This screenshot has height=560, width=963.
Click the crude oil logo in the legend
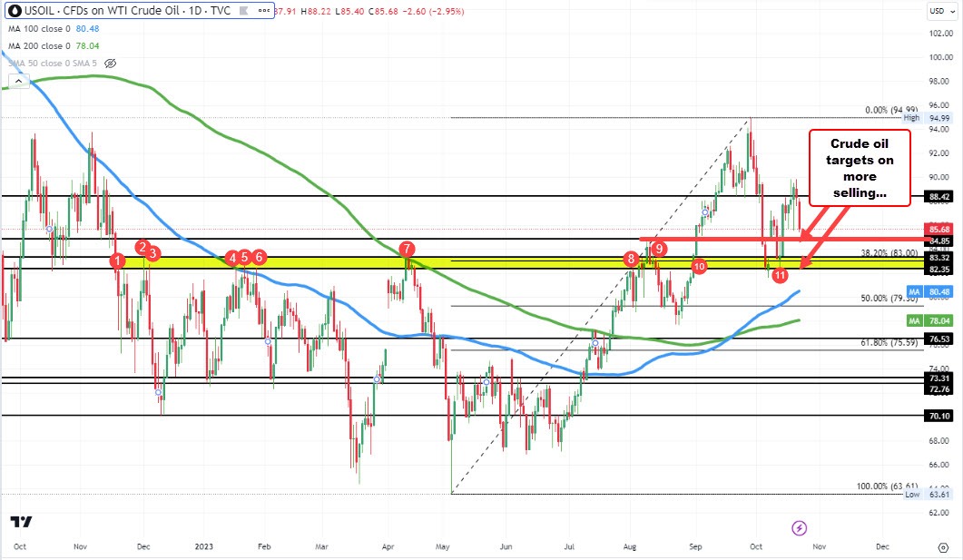15,10
